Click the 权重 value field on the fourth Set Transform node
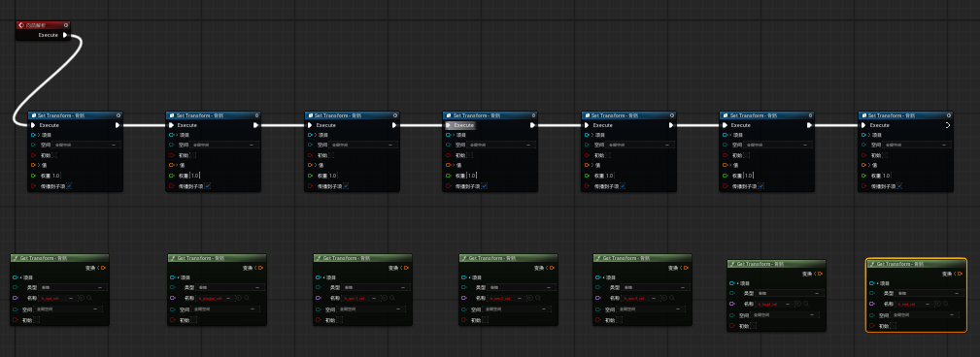The image size is (980, 357). tap(472, 176)
